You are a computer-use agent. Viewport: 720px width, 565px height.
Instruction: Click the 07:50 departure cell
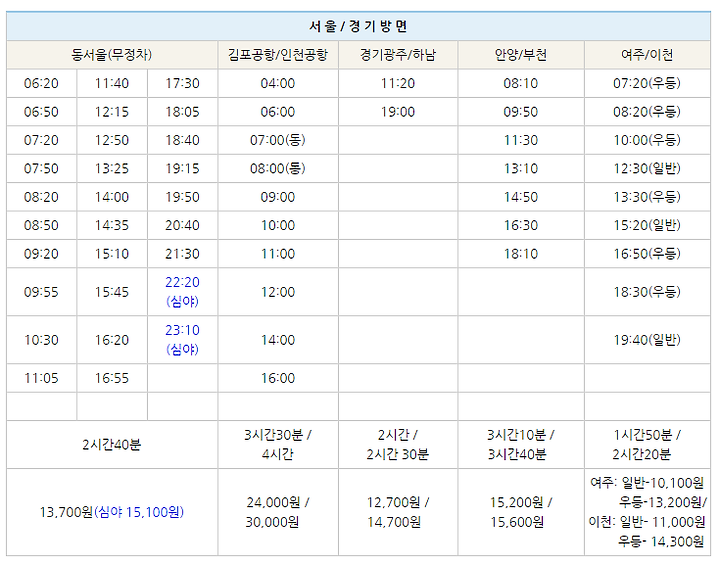coord(41,169)
